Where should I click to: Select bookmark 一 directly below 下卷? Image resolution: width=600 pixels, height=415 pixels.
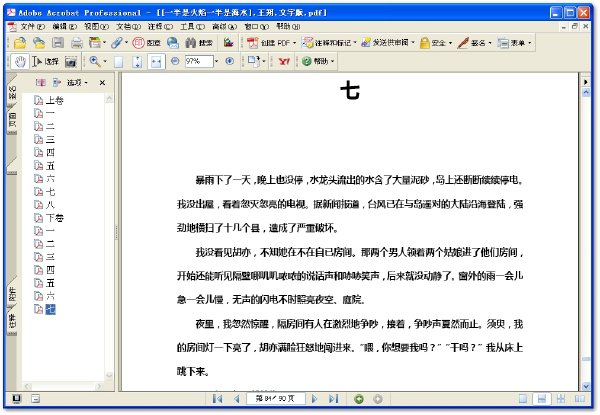coord(50,231)
